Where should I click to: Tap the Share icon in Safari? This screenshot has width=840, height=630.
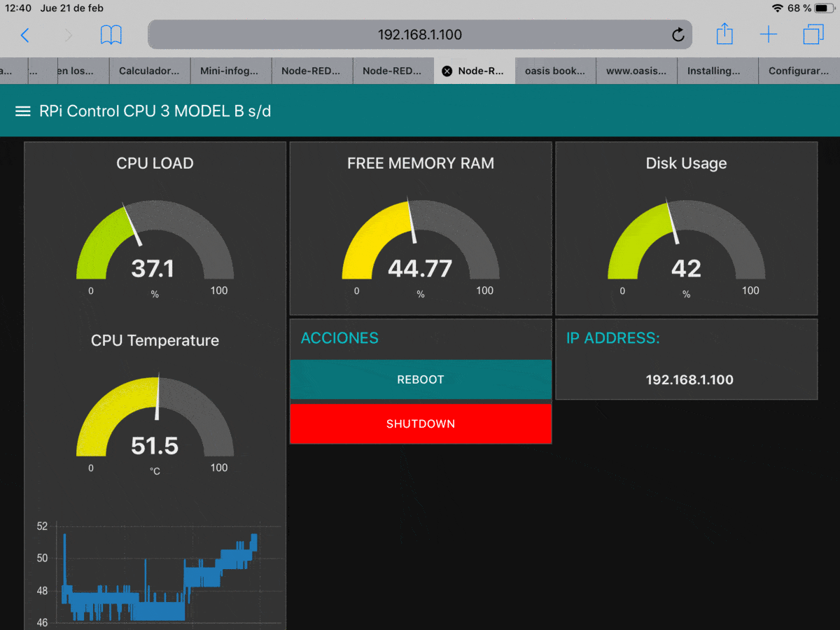pyautogui.click(x=724, y=34)
